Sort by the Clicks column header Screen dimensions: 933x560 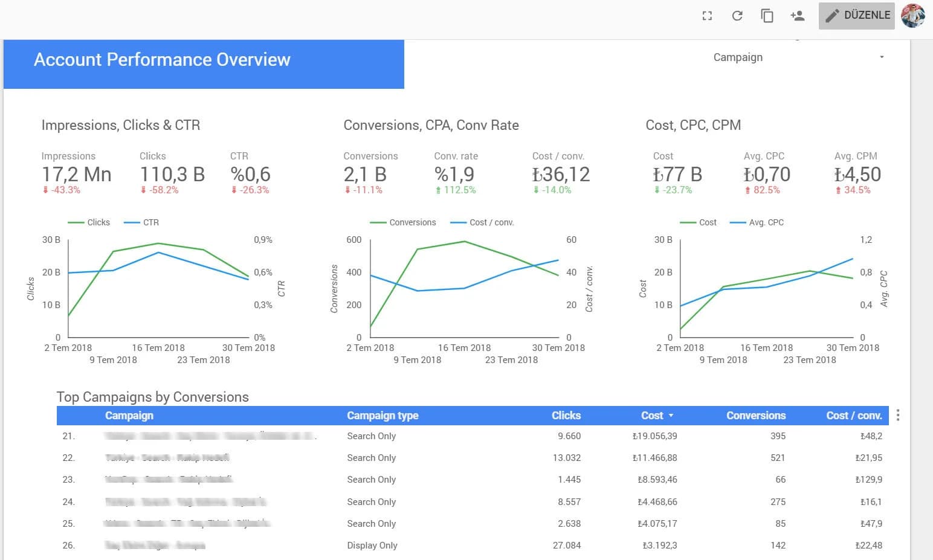point(566,416)
